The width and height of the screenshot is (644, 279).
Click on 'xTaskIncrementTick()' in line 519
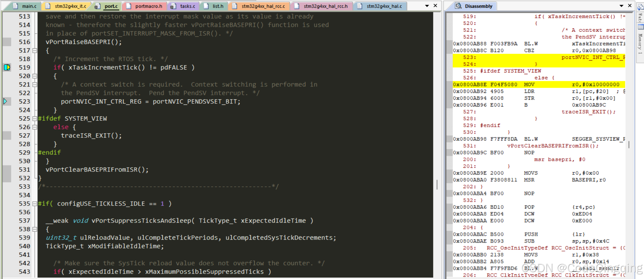coord(107,67)
